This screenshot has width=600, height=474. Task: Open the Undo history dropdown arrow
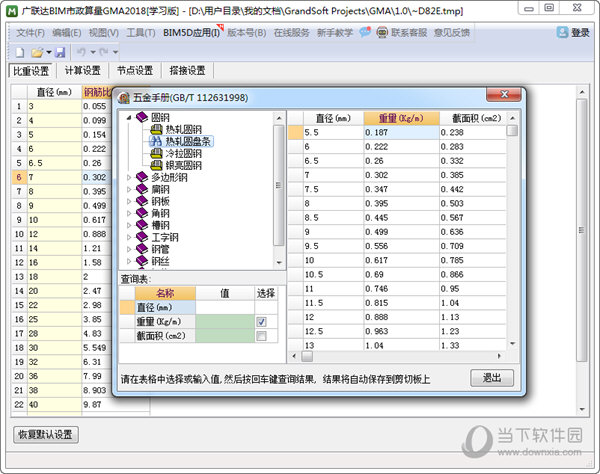point(93,52)
